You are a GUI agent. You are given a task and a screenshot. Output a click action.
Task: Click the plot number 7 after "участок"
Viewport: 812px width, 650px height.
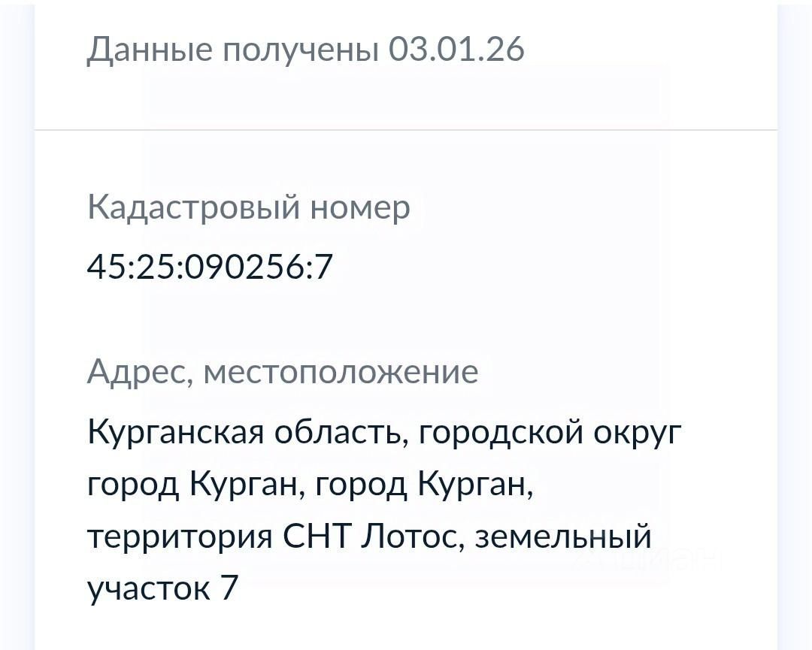(229, 588)
